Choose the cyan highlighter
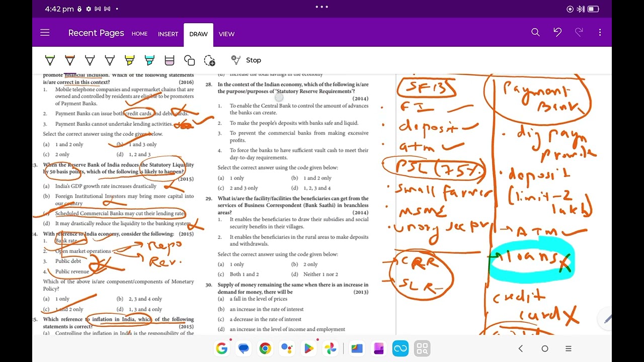The width and height of the screenshot is (644, 362). click(x=149, y=60)
